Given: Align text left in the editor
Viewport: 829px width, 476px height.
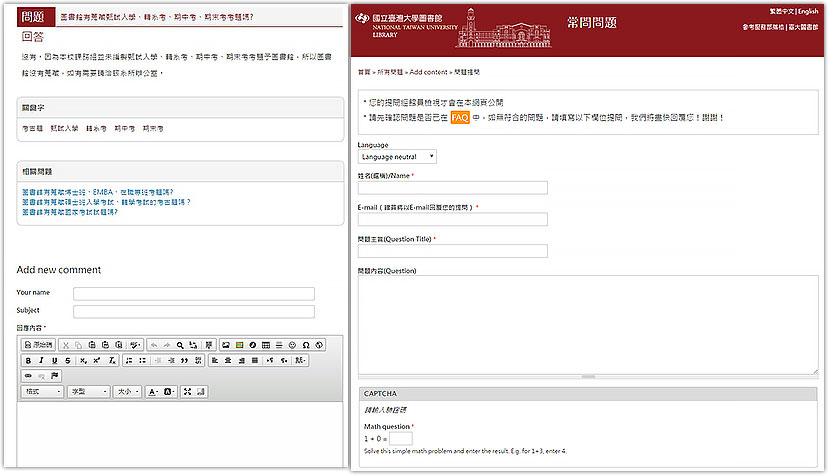Looking at the screenshot, I should (215, 361).
